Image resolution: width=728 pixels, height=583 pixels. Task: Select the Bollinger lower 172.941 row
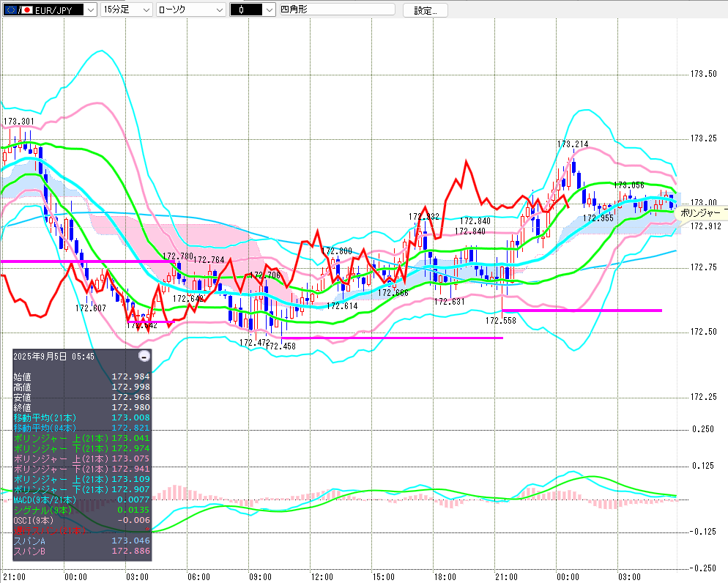82,469
